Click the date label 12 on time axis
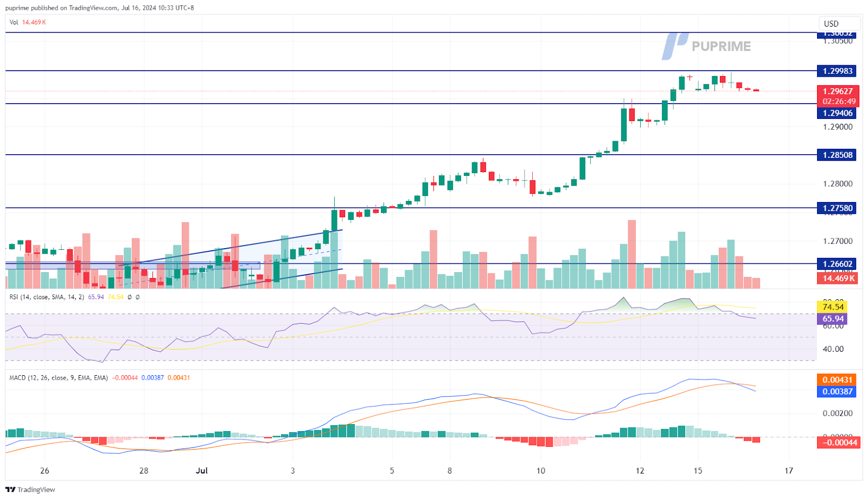The height and width of the screenshot is (499, 868). click(640, 471)
